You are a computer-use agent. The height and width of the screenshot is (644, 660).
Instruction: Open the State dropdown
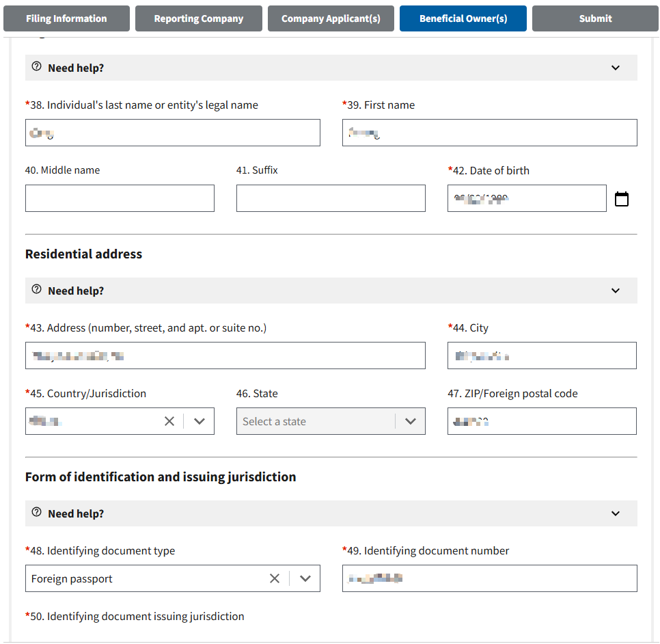[331, 421]
